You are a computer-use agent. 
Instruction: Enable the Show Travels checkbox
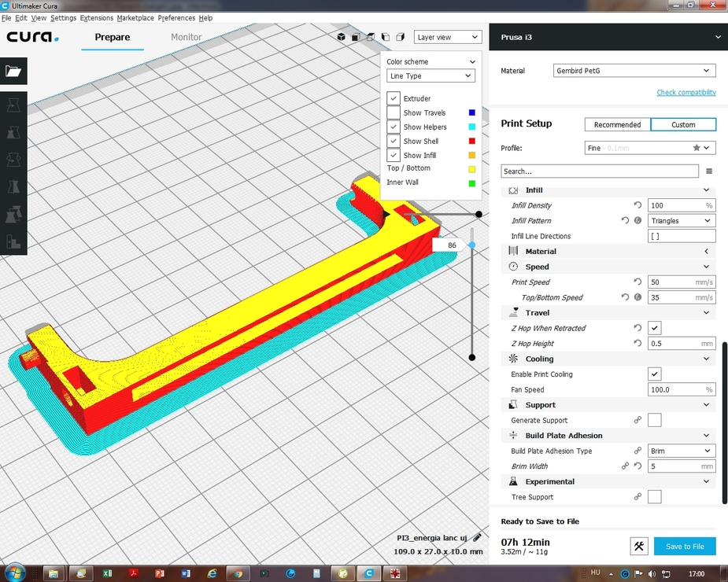(394, 113)
